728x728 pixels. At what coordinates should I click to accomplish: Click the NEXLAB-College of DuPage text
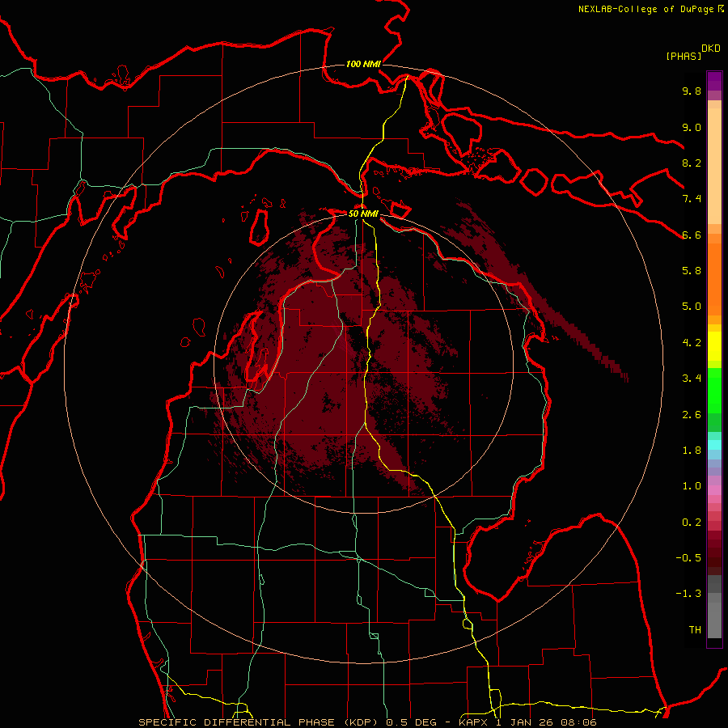pyautogui.click(x=648, y=9)
